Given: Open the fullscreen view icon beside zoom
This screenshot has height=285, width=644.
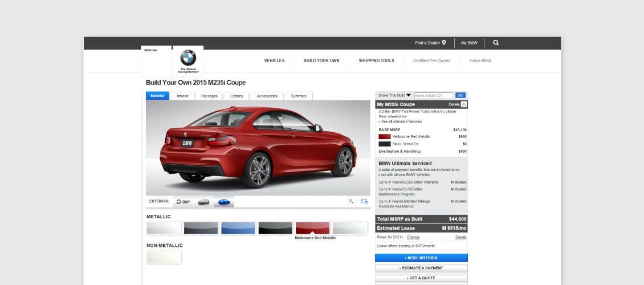Looking at the screenshot, I should pyautogui.click(x=365, y=201).
